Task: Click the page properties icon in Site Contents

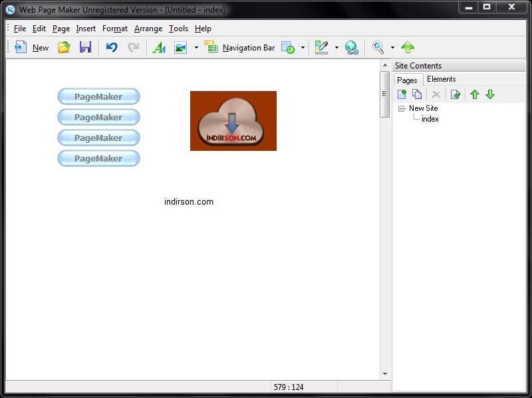Action: click(x=456, y=94)
